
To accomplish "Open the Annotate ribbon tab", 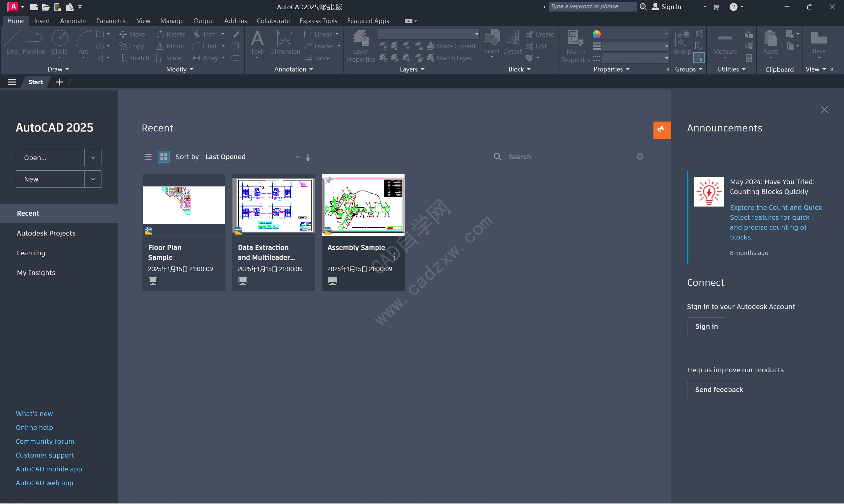I will point(73,21).
